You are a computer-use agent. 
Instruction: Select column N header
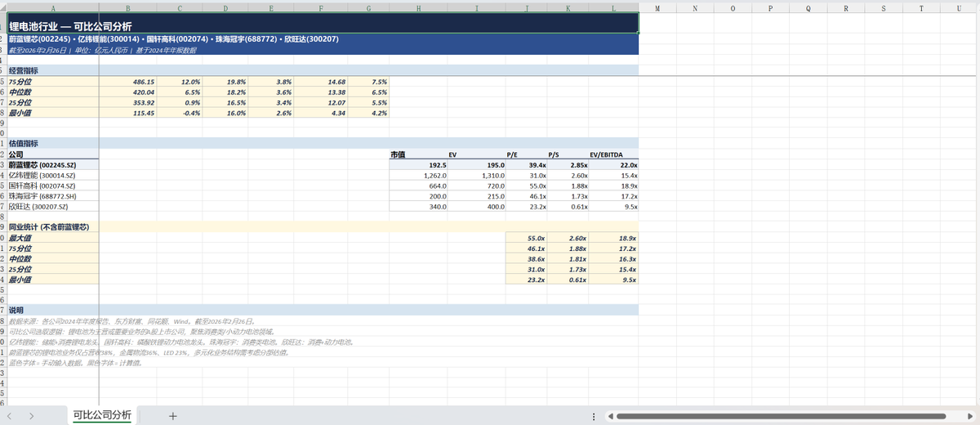(694, 7)
